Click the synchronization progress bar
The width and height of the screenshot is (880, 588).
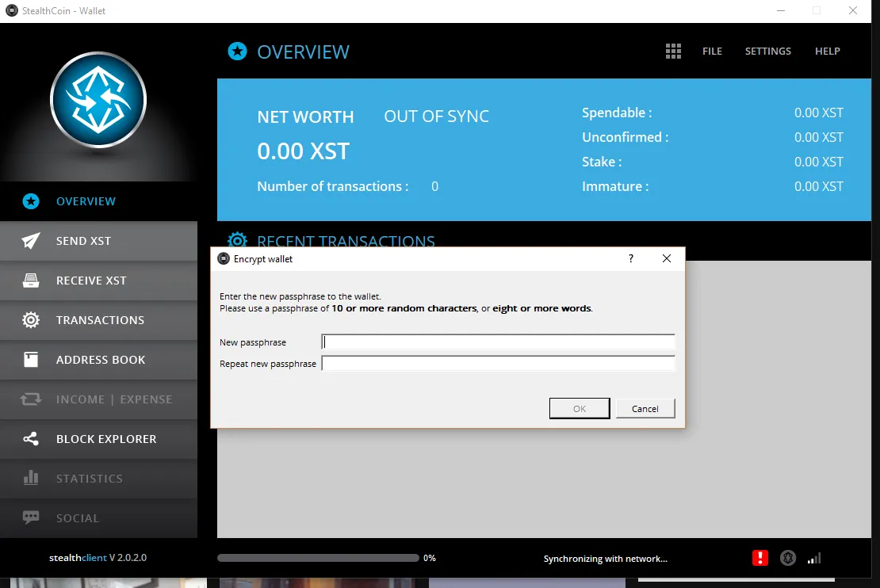tap(318, 558)
